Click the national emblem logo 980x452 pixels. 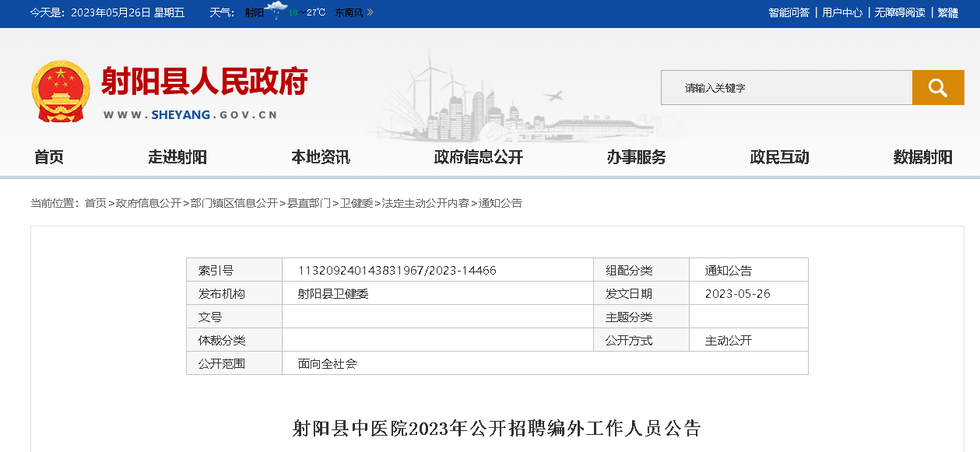pos(61,91)
